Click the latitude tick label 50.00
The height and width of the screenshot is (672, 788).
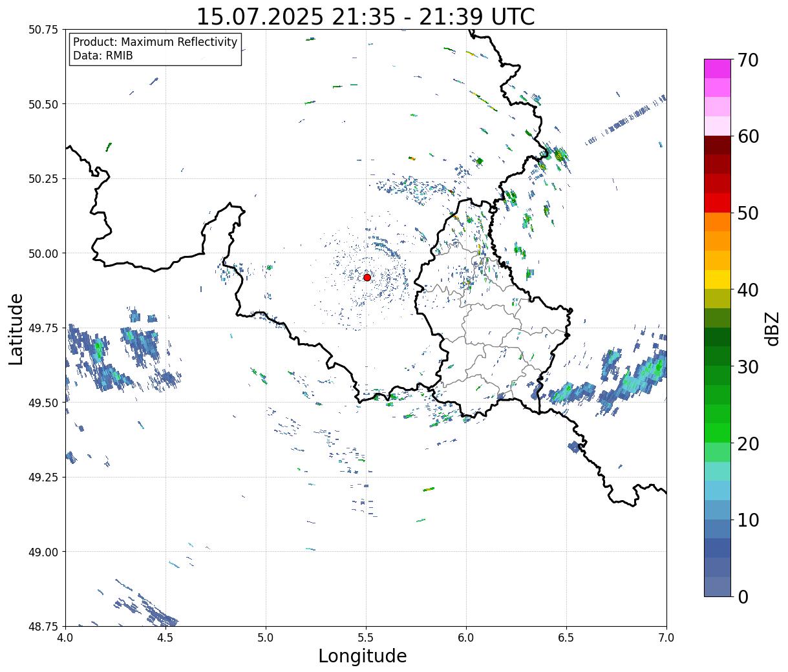(x=43, y=253)
